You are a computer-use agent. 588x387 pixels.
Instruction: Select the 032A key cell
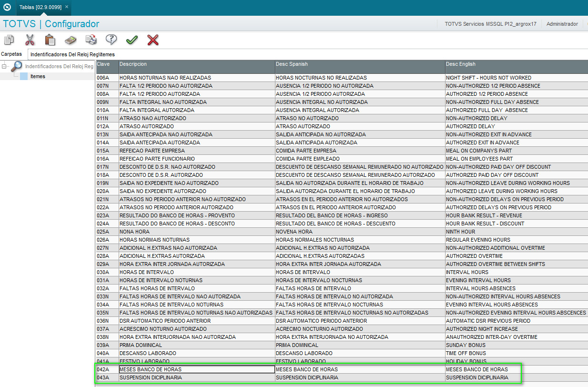(x=107, y=288)
